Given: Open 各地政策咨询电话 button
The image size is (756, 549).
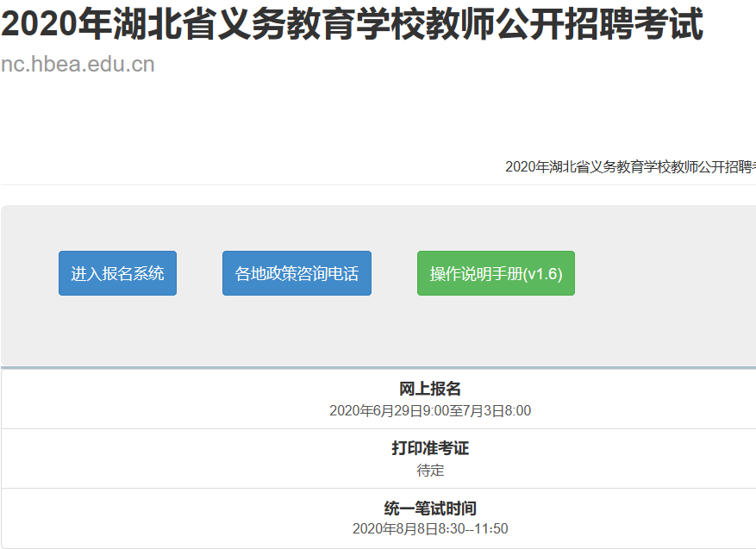Looking at the screenshot, I should pyautogui.click(x=297, y=273).
